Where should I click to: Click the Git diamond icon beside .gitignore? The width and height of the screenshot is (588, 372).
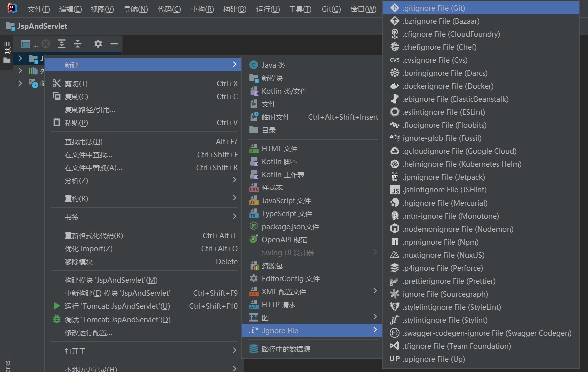pos(394,8)
